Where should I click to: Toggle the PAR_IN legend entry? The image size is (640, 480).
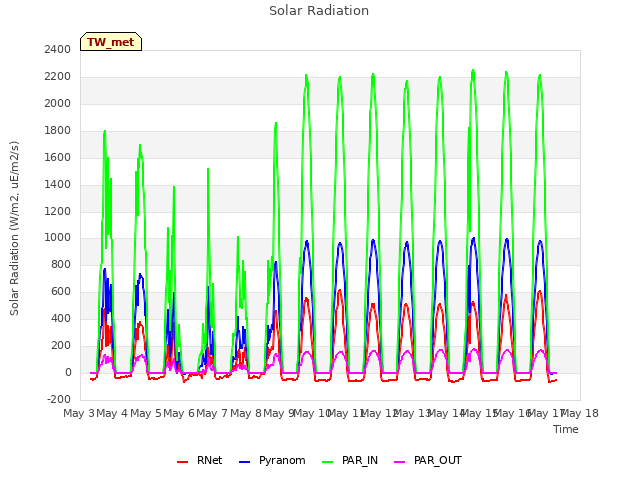tap(350, 460)
